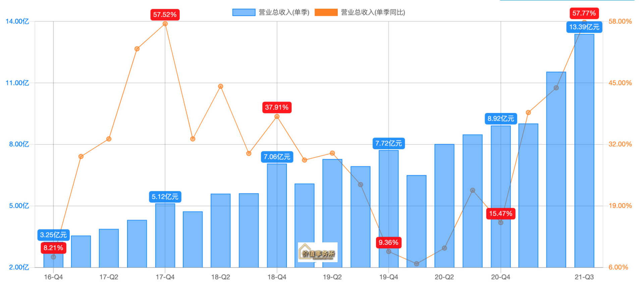The image size is (644, 290).
Task: Click the 2.00亿 left axis label
Action: tap(19, 267)
